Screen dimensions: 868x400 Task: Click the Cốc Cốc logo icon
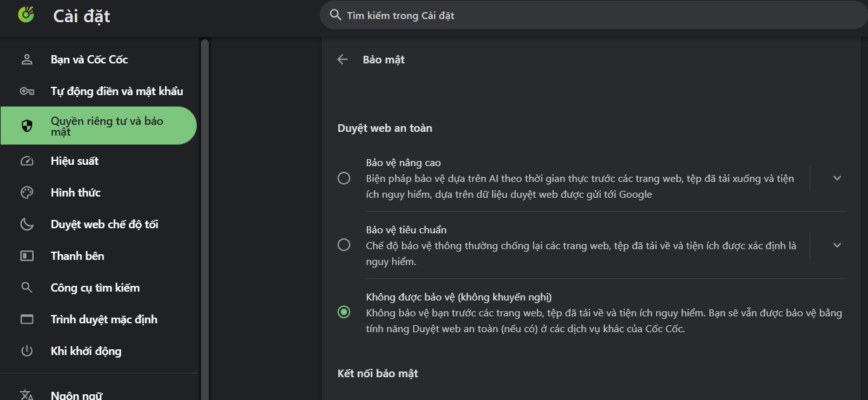click(26, 14)
